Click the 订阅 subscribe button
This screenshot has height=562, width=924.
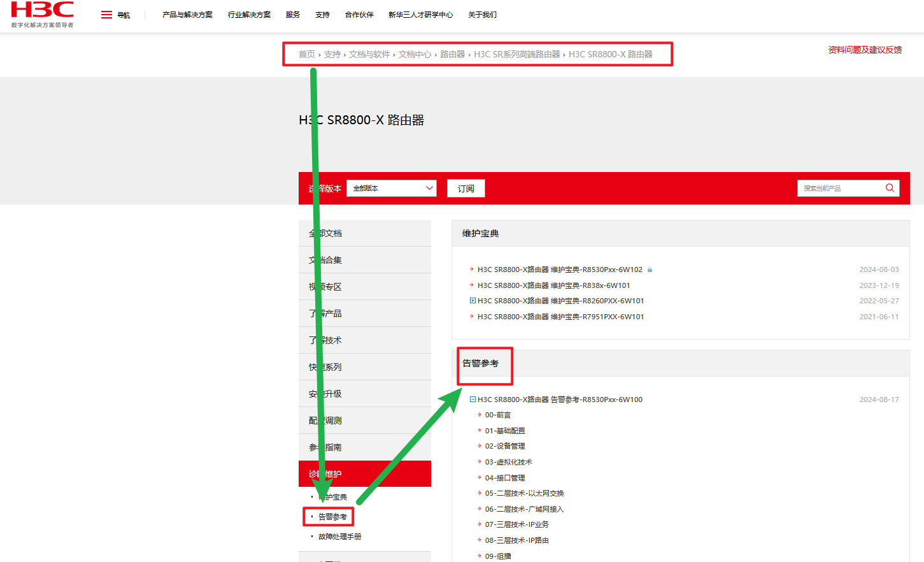(466, 189)
